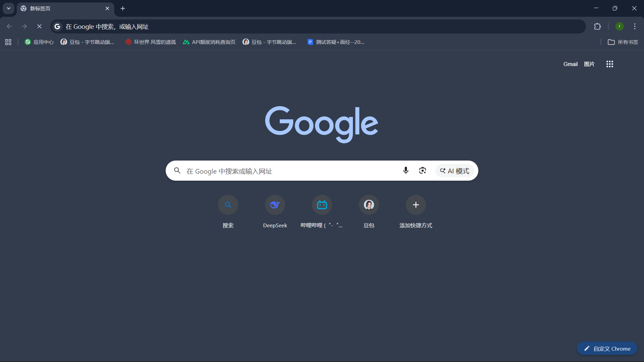Open the Extensions puzzle icon
The height and width of the screenshot is (362, 644).
(x=597, y=26)
